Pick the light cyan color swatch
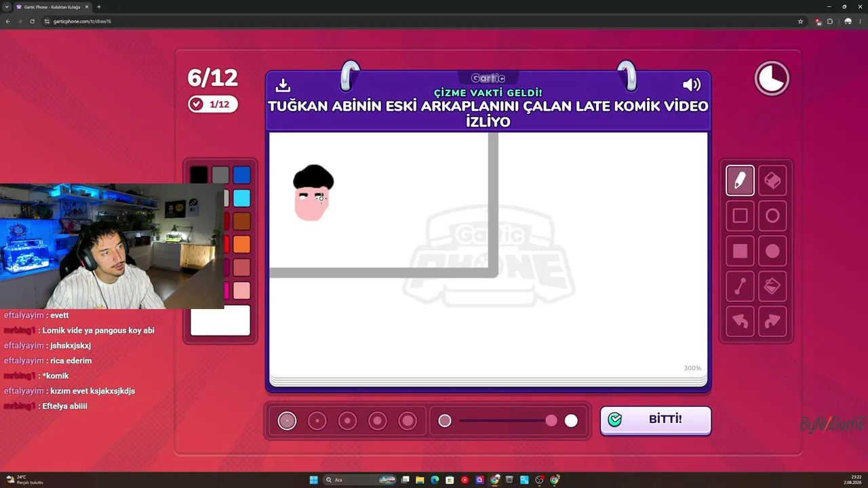This screenshot has width=868, height=488. (x=242, y=198)
